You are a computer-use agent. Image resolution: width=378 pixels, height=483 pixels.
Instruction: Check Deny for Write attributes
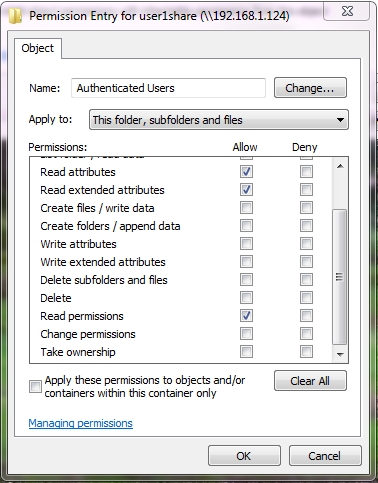(x=306, y=244)
